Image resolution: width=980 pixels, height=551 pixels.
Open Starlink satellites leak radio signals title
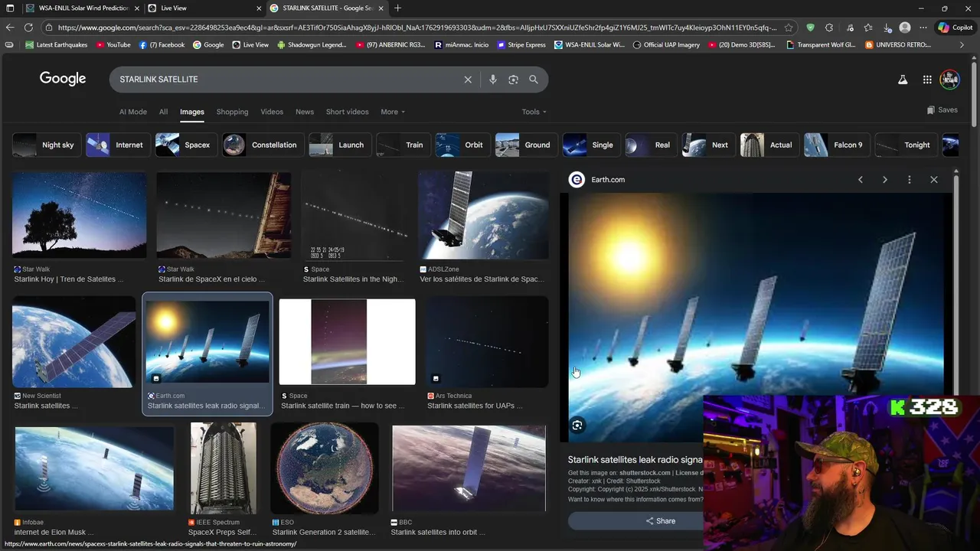coord(635,460)
